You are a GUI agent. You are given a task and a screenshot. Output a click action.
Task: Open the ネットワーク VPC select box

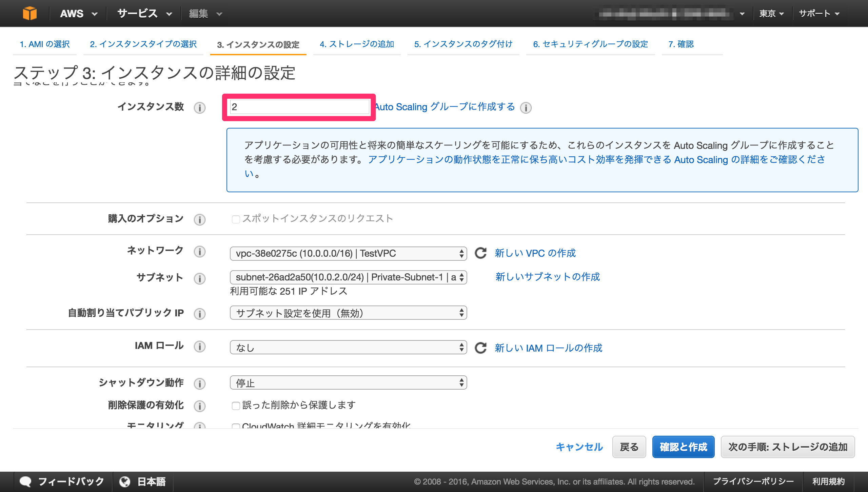[x=348, y=253]
